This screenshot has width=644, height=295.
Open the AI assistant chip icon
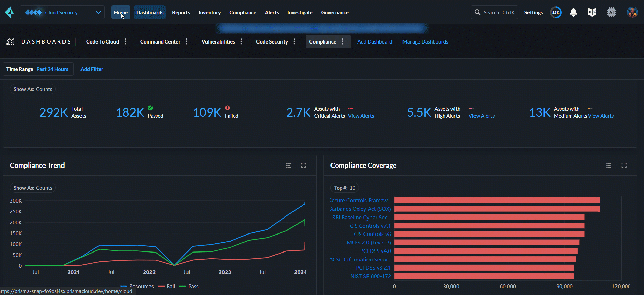[x=611, y=13]
